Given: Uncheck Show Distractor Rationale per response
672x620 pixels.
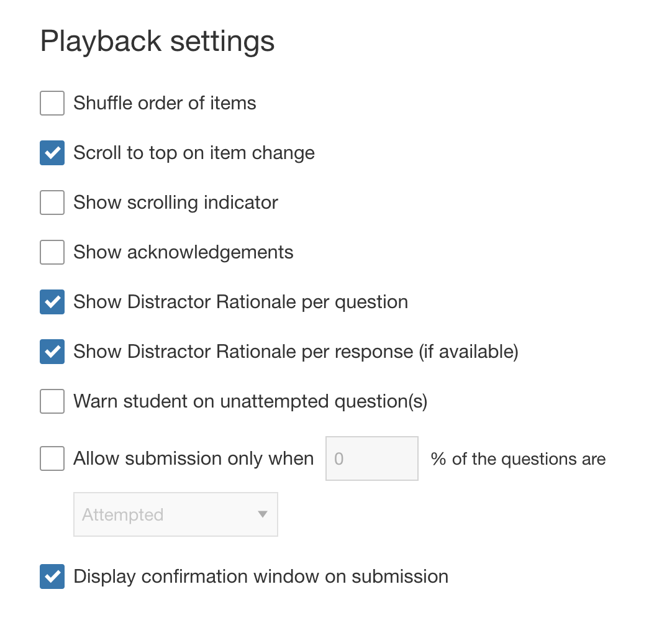Looking at the screenshot, I should click(x=52, y=352).
